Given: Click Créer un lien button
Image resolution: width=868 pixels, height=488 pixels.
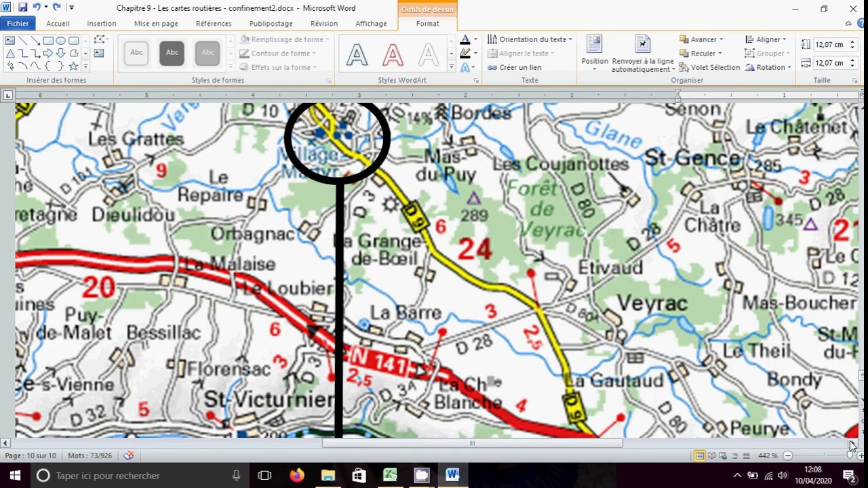Looking at the screenshot, I should tap(514, 67).
